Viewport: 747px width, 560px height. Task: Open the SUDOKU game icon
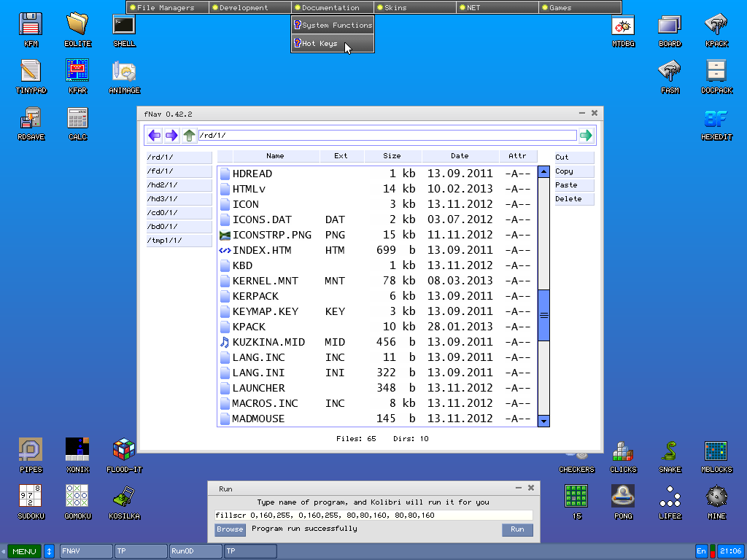click(31, 497)
